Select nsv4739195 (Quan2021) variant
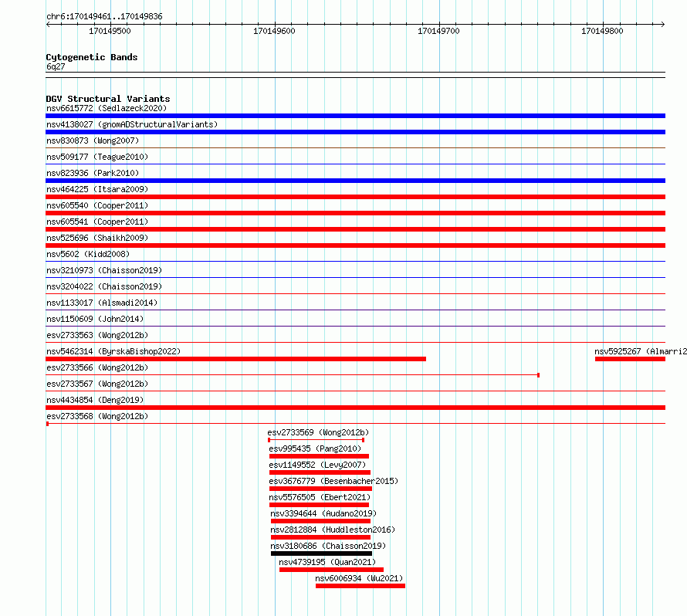The height and width of the screenshot is (616, 687). click(327, 562)
